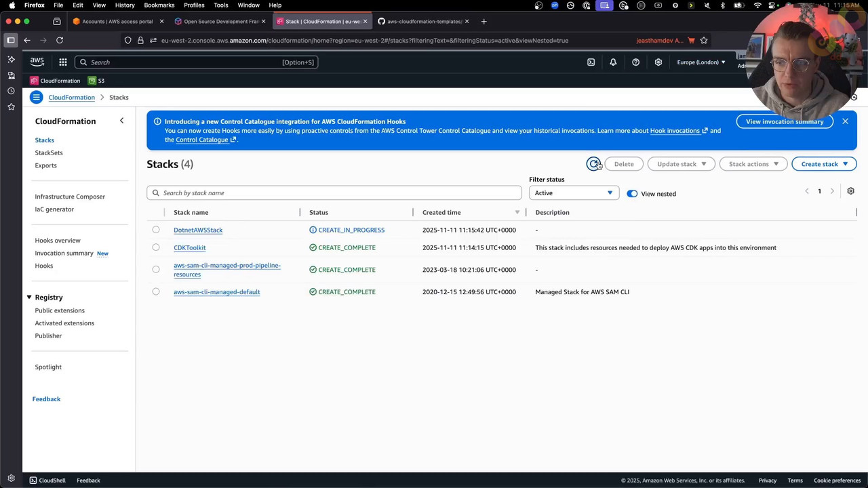Reload the page in Firefox
This screenshot has width=868, height=488.
point(60,41)
